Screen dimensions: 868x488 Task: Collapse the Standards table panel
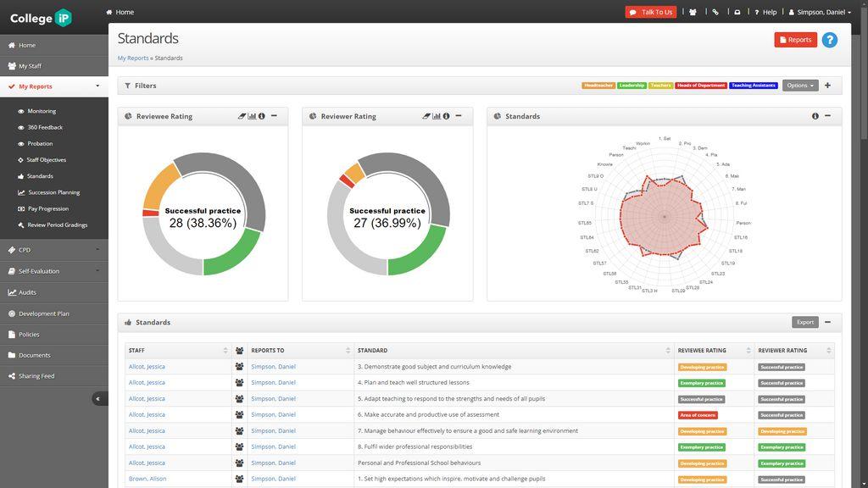(x=827, y=322)
